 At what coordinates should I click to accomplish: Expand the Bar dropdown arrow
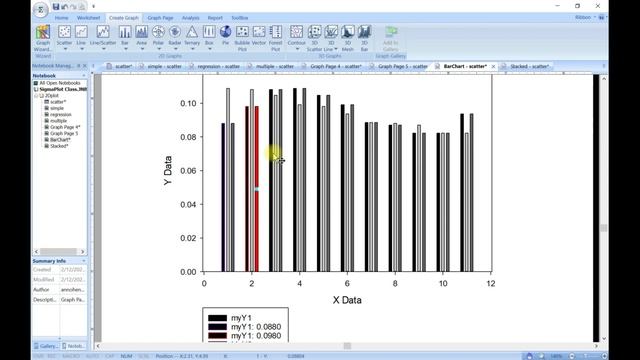tap(125, 49)
